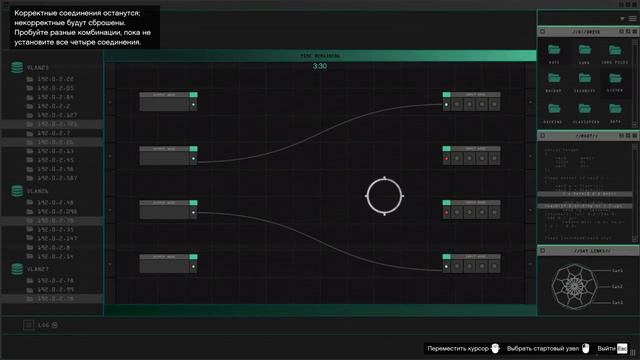Click the root window title bar
Viewport: 640px width, 360px height.
tap(588, 136)
